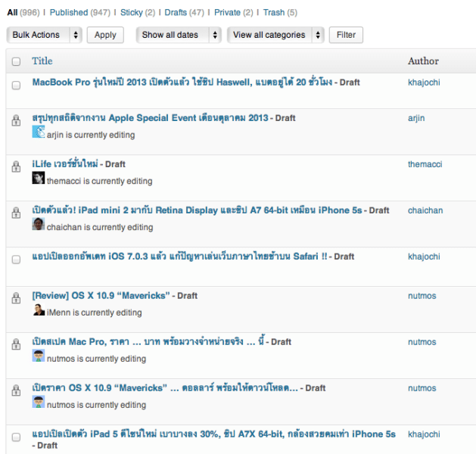Click lock icon on Mac Pro spec row

pyautogui.click(x=16, y=344)
